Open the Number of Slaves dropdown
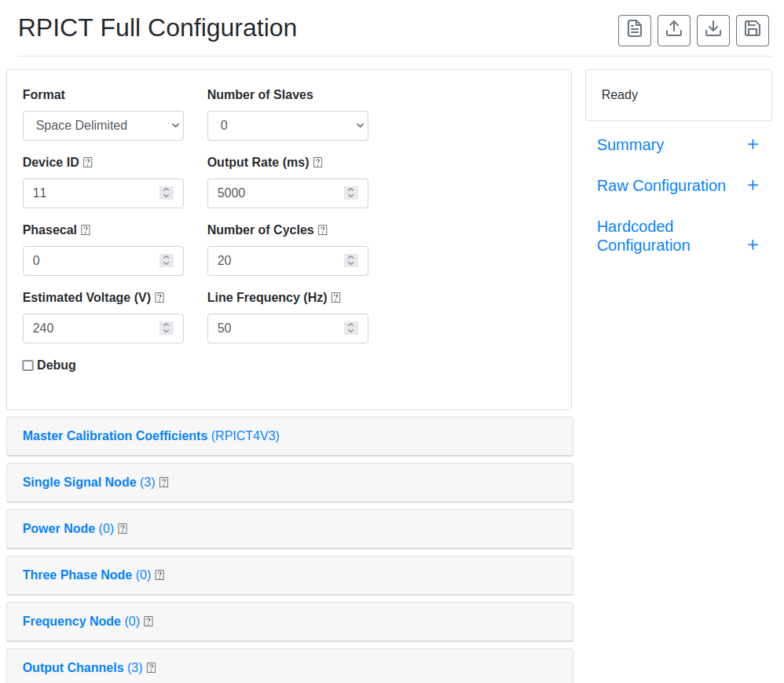Viewport: 784px width, 683px height. pyautogui.click(x=288, y=126)
